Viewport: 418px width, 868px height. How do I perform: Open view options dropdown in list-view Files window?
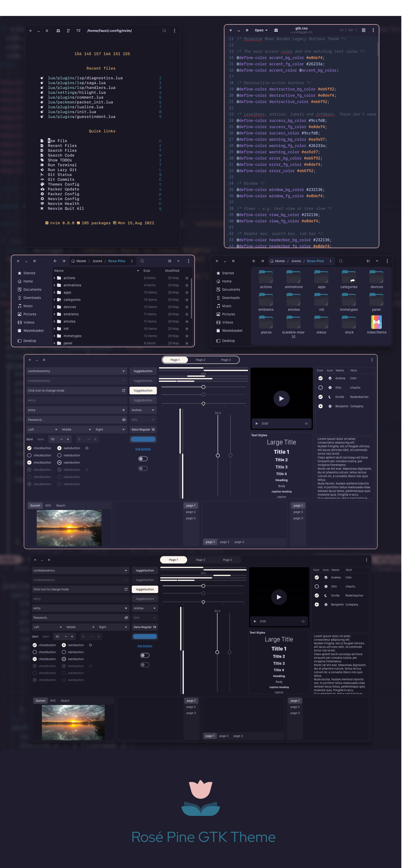point(178,261)
